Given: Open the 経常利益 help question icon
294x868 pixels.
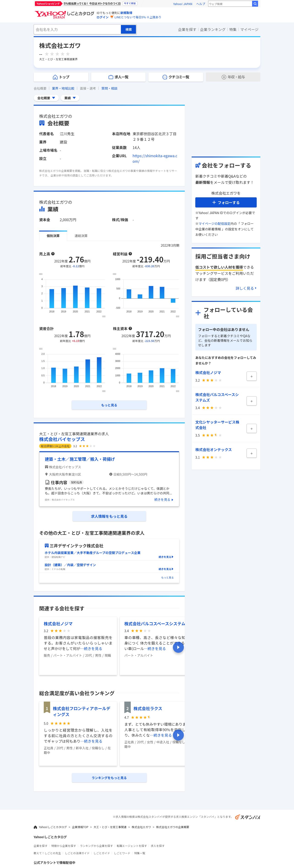Looking at the screenshot, I should tap(130, 254).
